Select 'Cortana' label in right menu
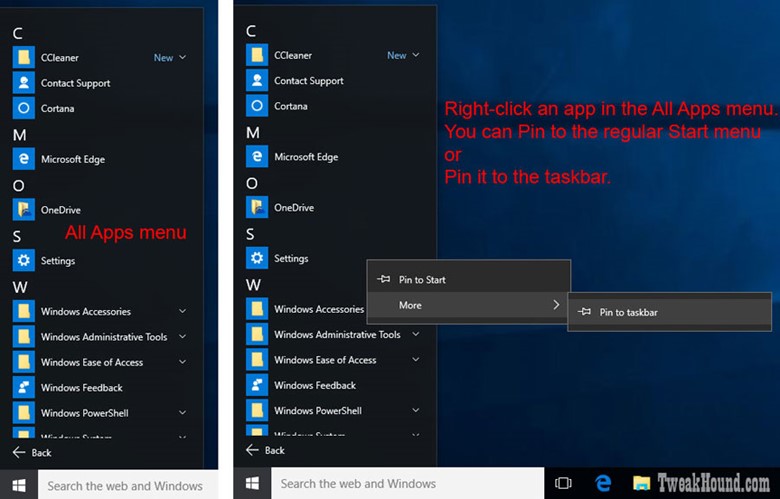This screenshot has width=780, height=499. 291,106
